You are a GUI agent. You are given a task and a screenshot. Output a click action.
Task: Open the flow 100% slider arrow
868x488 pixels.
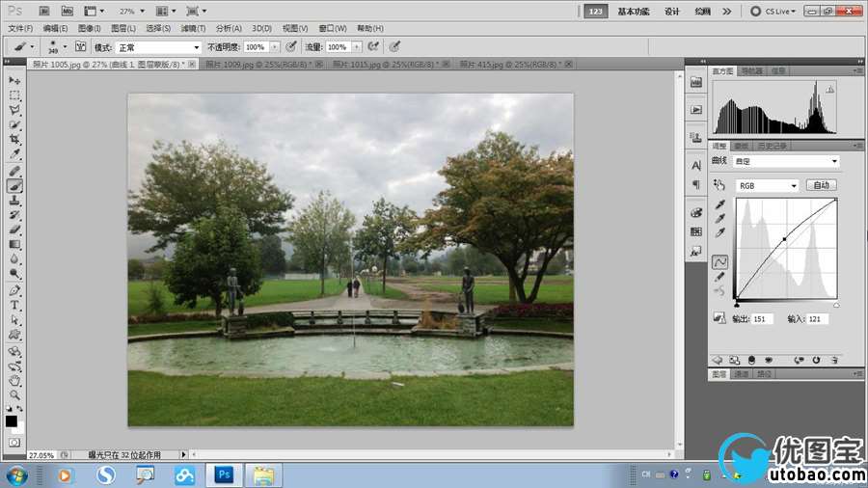(x=357, y=47)
